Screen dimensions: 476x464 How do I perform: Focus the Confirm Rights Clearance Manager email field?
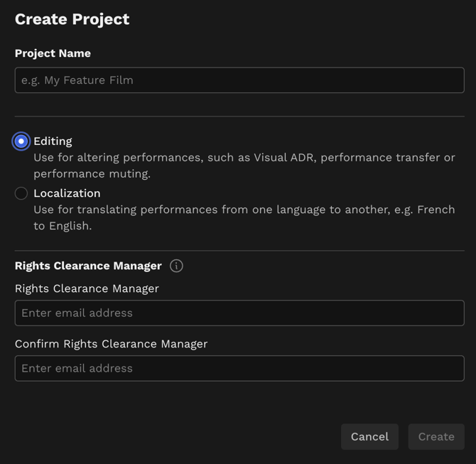click(239, 368)
